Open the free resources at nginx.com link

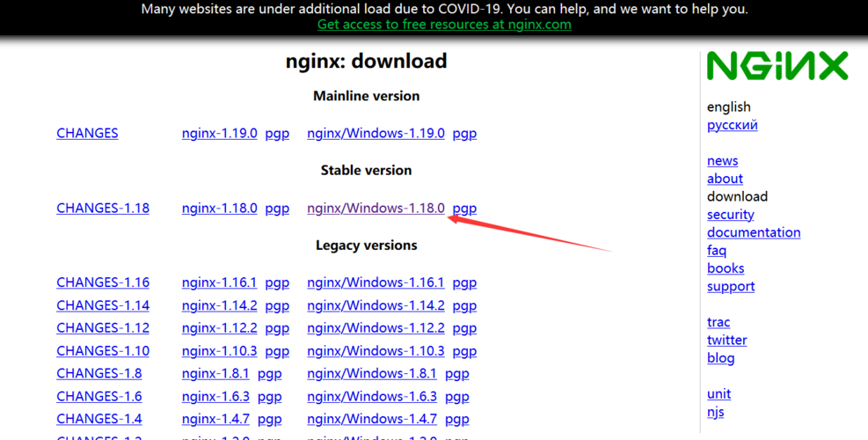[x=444, y=25]
